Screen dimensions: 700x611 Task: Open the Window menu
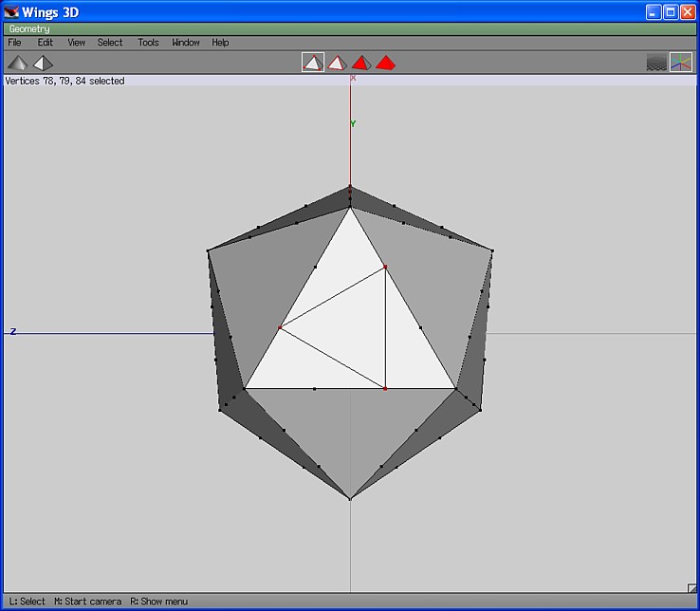tap(186, 43)
